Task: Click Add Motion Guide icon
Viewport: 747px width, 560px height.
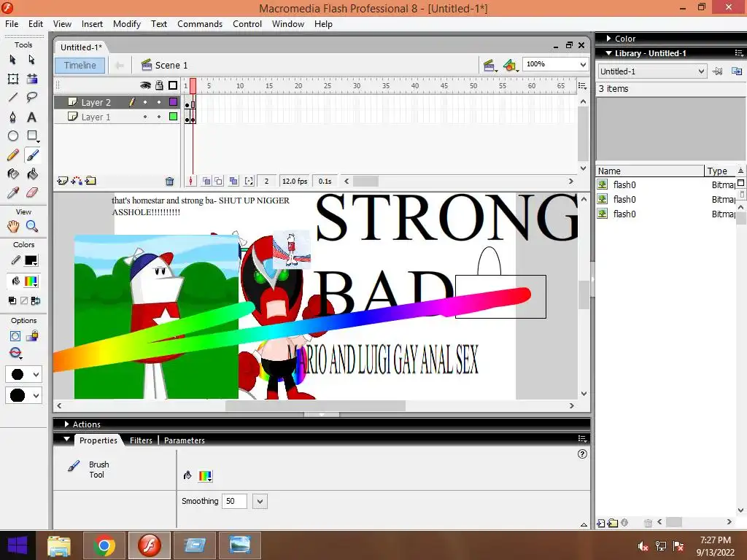Action: tap(76, 181)
